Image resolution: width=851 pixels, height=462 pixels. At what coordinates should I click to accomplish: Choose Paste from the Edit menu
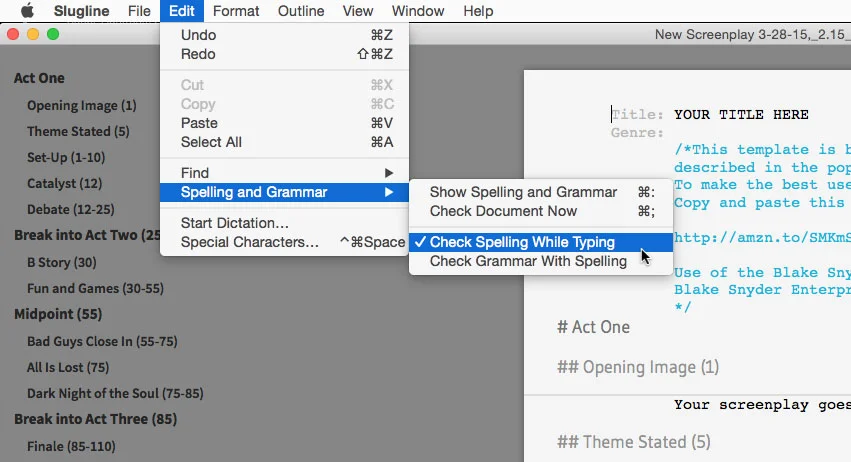284,123
